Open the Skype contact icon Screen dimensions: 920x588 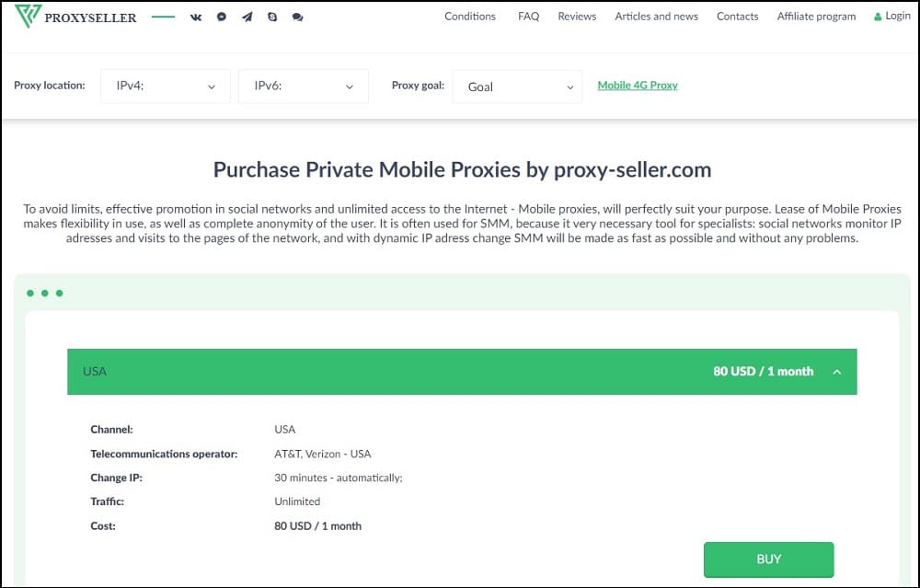tap(272, 17)
